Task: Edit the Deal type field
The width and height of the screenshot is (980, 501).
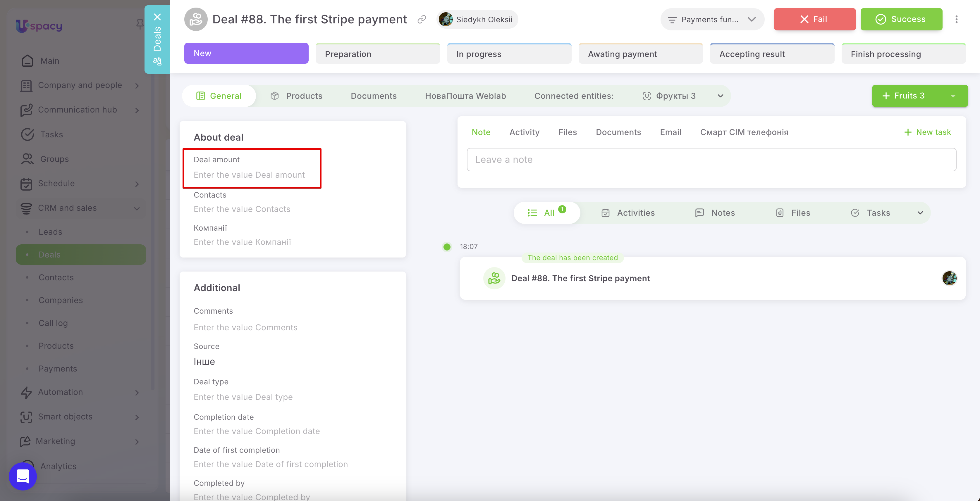Action: pyautogui.click(x=243, y=397)
